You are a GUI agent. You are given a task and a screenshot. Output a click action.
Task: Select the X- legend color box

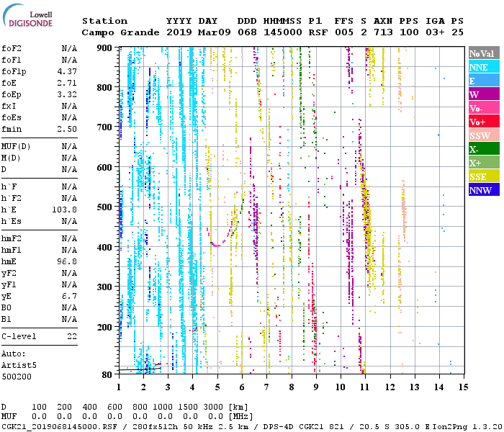[x=484, y=149]
